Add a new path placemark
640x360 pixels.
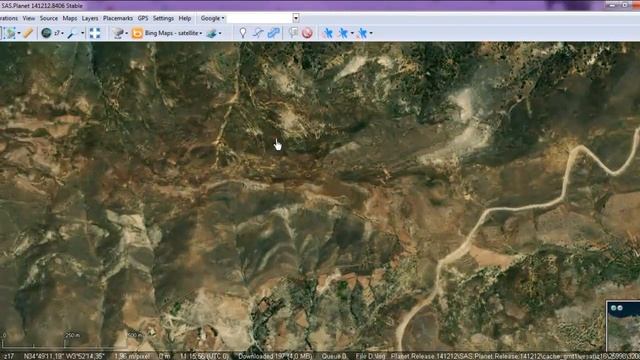tap(258, 33)
